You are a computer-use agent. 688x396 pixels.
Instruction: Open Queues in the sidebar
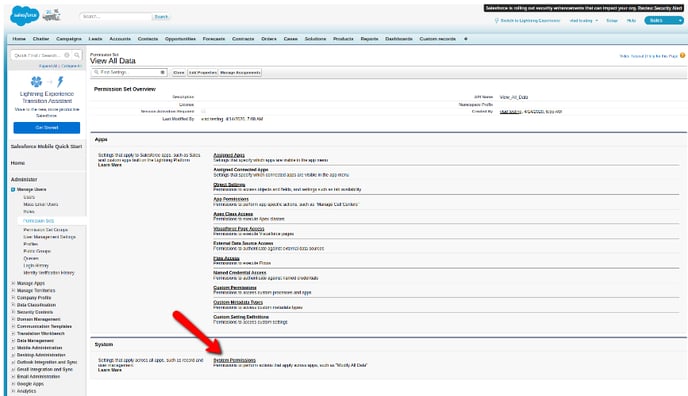coord(31,258)
